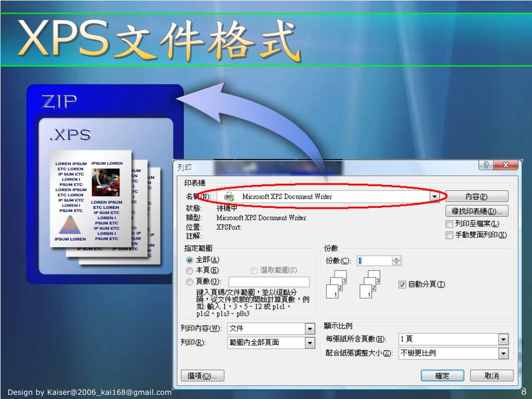Click the .XPS document pages illustration
532x399 pixels.
tap(105, 207)
